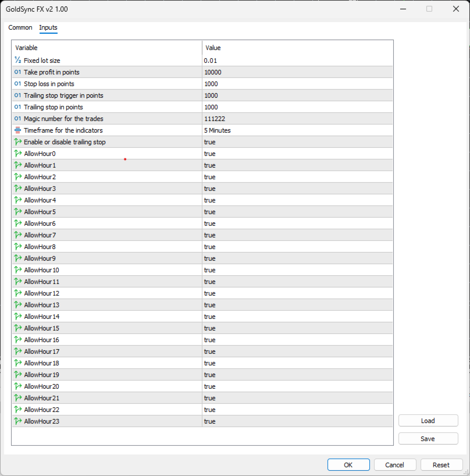Image resolution: width=470 pixels, height=476 pixels.
Task: Click the AllowHour1 boolean icon
Action: (18, 165)
